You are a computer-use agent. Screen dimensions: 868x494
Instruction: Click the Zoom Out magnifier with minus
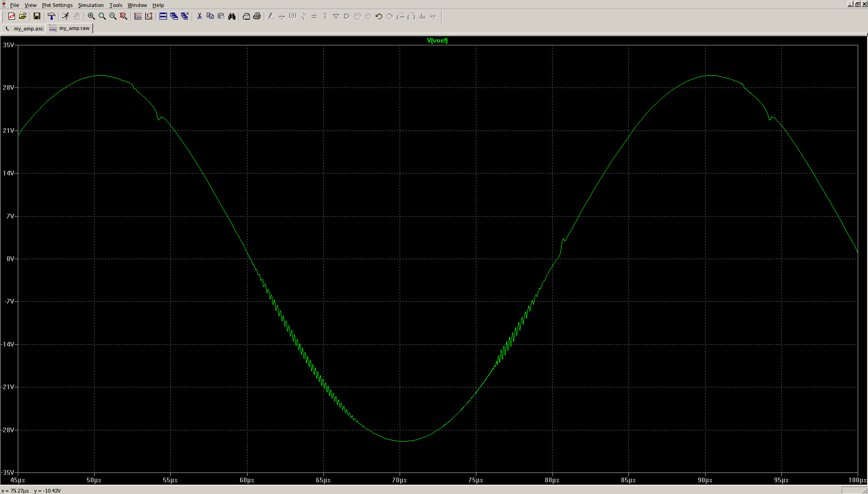[x=113, y=16]
